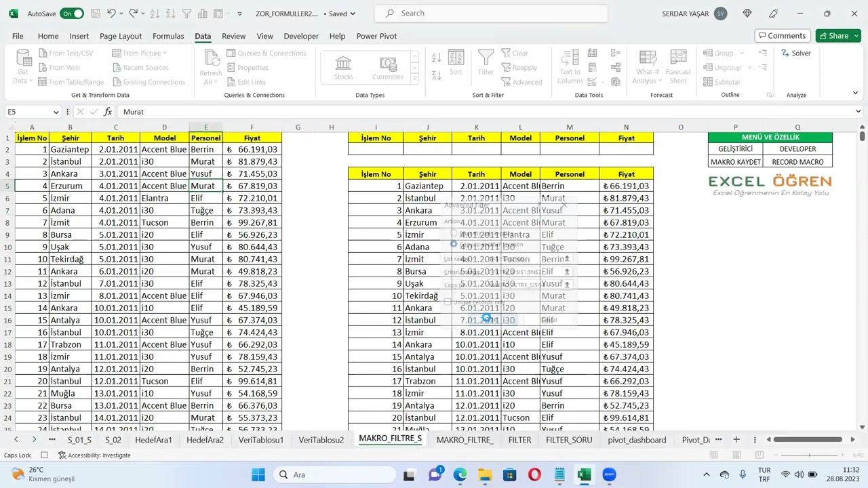Click the Undo arrow in quick access toolbar
The width and height of the screenshot is (868, 488).
111,14
